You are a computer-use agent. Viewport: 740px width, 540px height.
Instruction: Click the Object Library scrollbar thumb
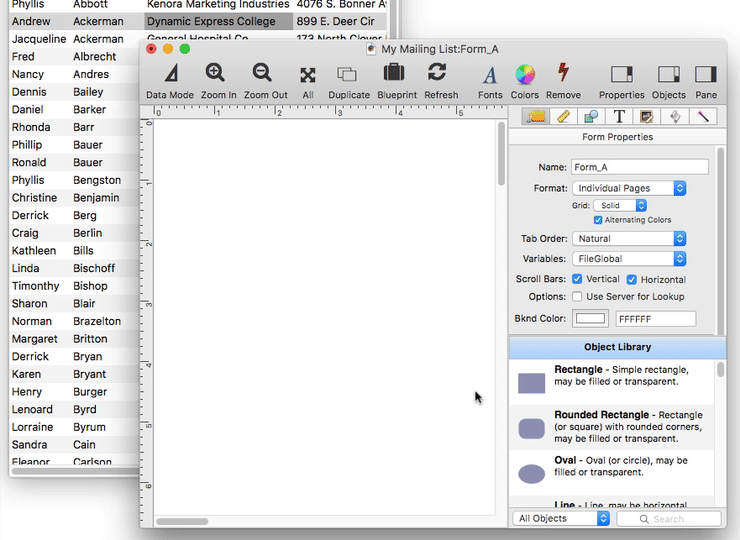coord(720,369)
